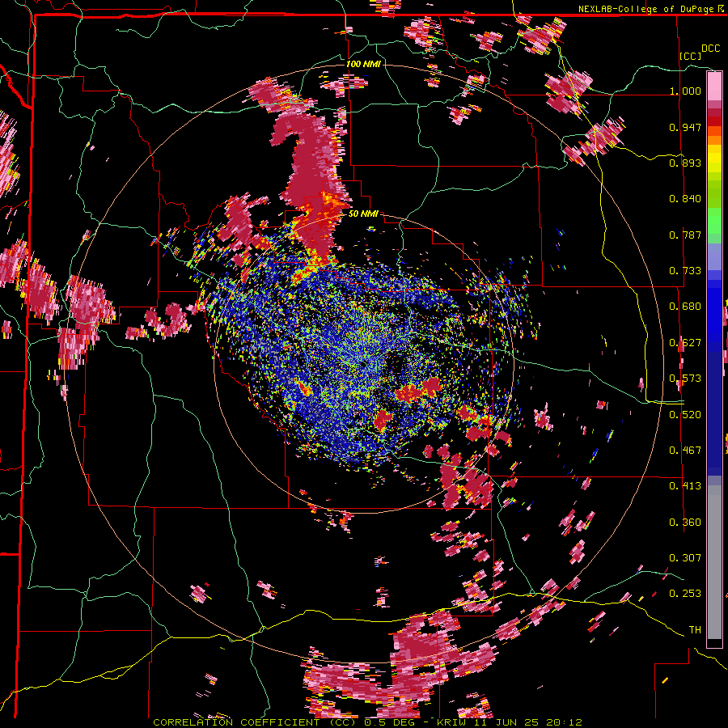Click the 0.307 scale value

point(685,557)
